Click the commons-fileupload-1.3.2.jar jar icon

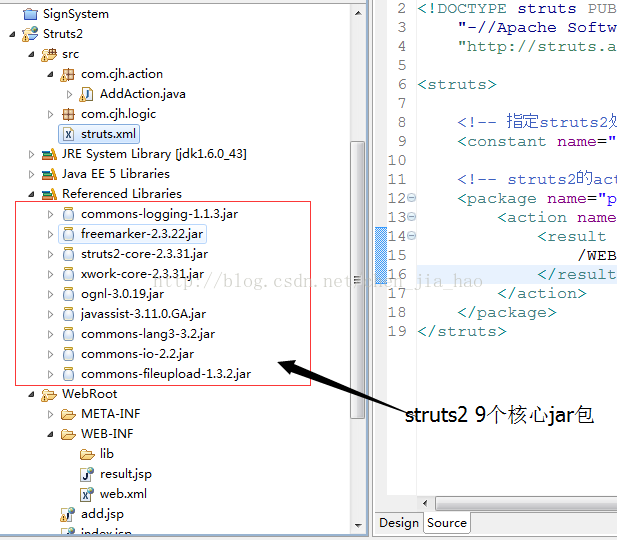point(68,374)
